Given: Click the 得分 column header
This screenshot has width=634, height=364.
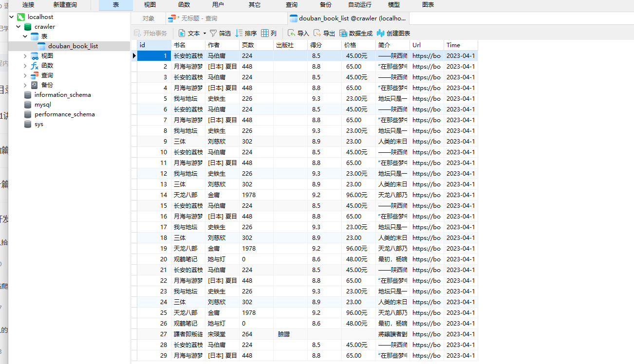Looking at the screenshot, I should (x=324, y=45).
